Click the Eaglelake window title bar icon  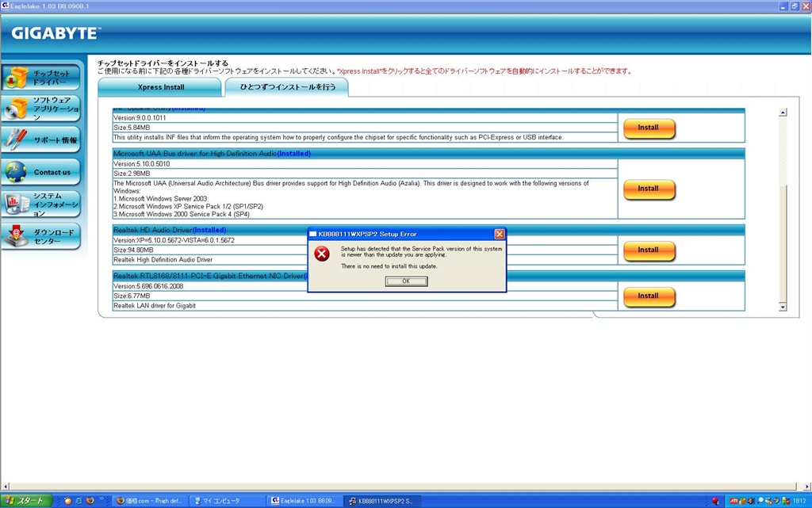pyautogui.click(x=6, y=6)
